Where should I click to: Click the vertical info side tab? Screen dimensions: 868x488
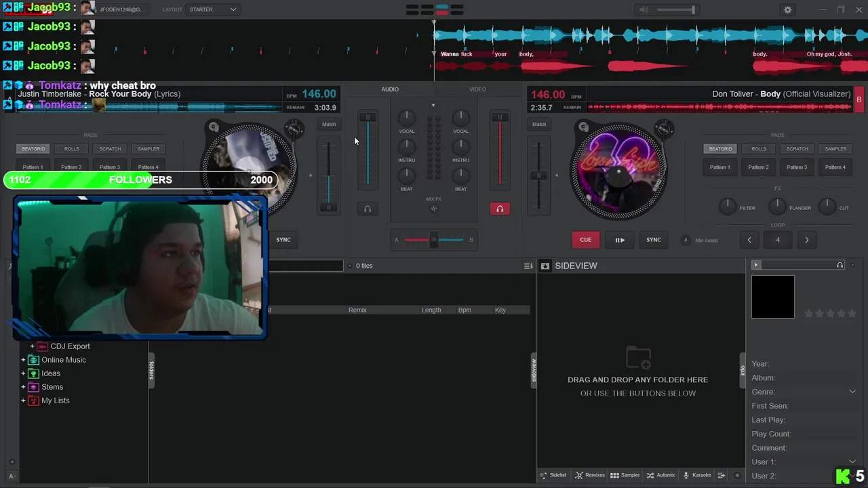pos(743,370)
